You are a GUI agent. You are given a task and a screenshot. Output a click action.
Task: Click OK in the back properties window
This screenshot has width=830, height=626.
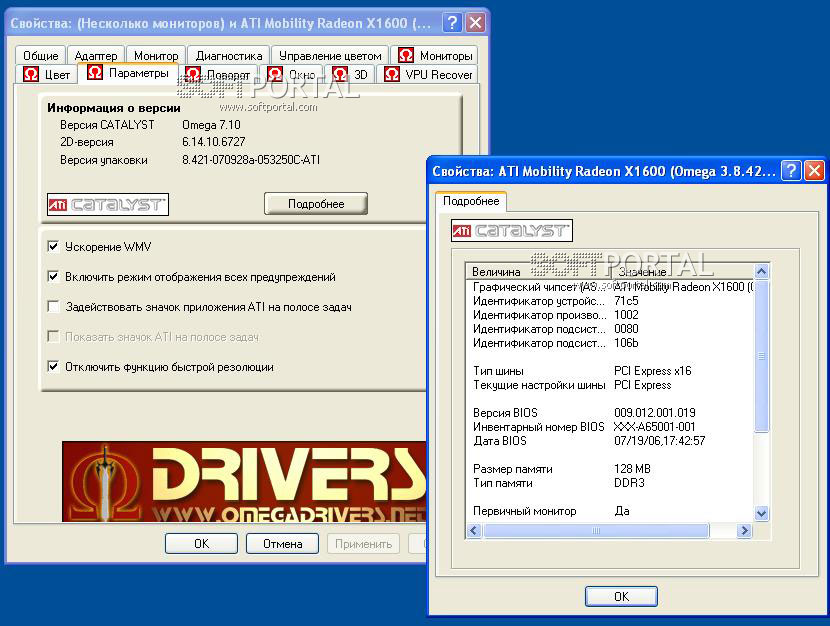[x=201, y=543]
